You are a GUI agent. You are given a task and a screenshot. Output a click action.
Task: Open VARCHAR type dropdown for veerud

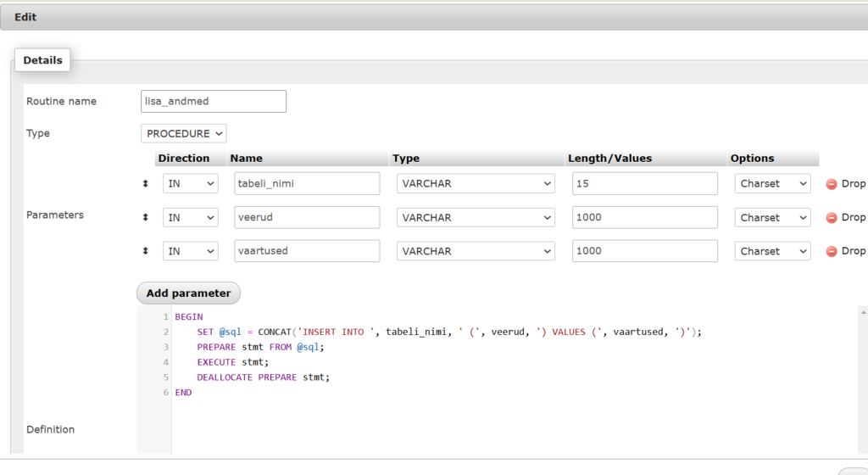pyautogui.click(x=476, y=218)
